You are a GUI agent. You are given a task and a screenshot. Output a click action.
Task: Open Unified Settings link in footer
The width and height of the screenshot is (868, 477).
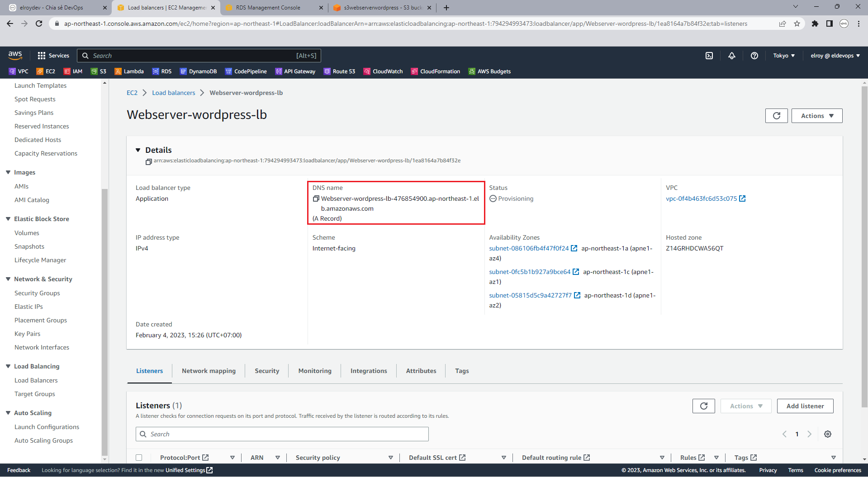click(x=189, y=470)
